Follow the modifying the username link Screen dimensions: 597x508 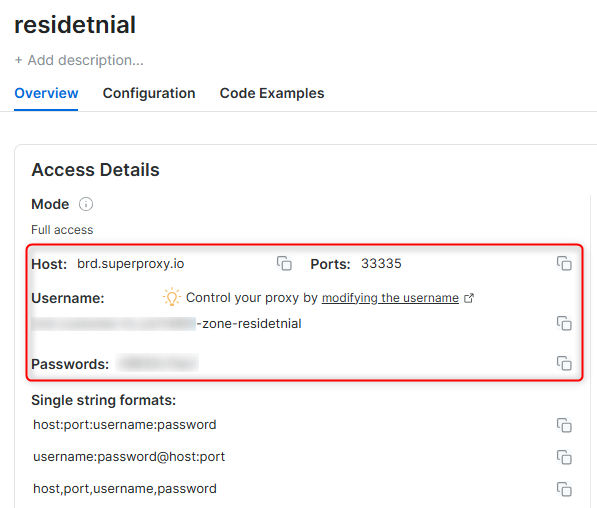pyautogui.click(x=390, y=298)
